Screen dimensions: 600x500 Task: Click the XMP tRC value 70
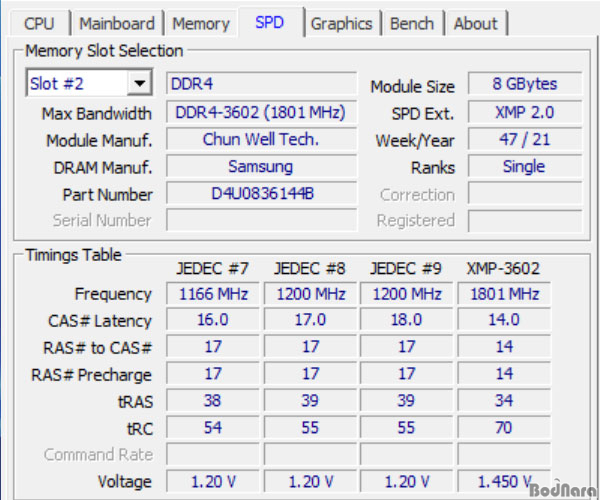(504, 427)
